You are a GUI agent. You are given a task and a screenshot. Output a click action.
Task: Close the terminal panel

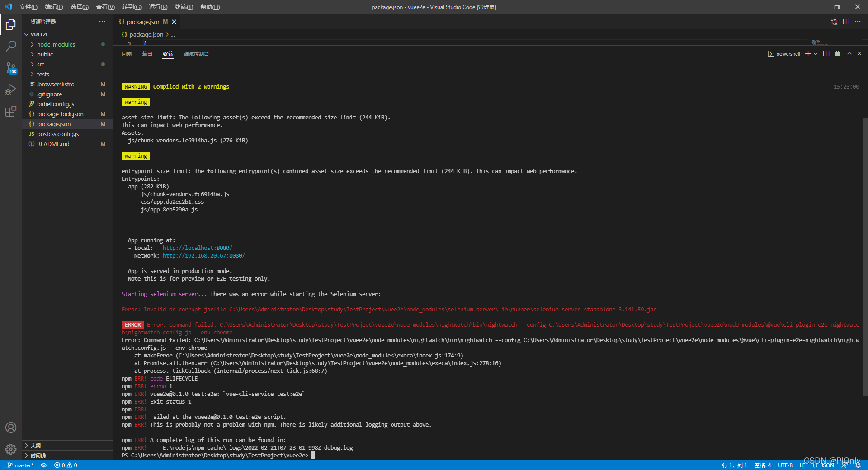[x=859, y=54]
